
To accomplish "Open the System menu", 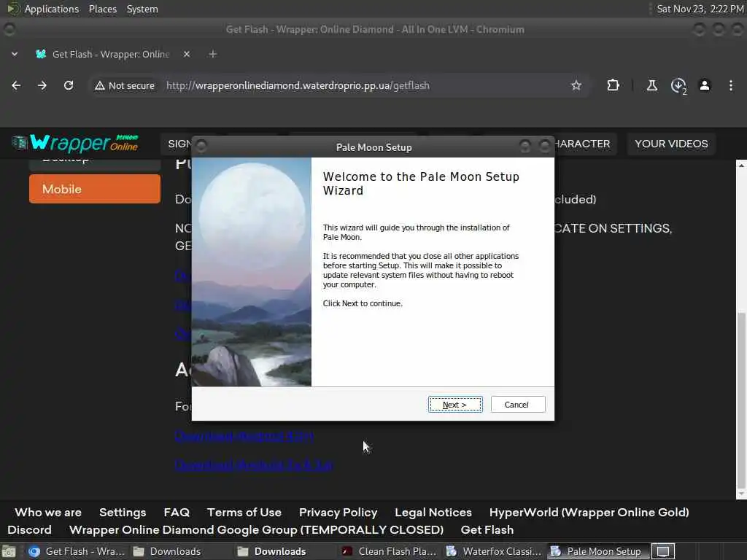I will 142,9.
